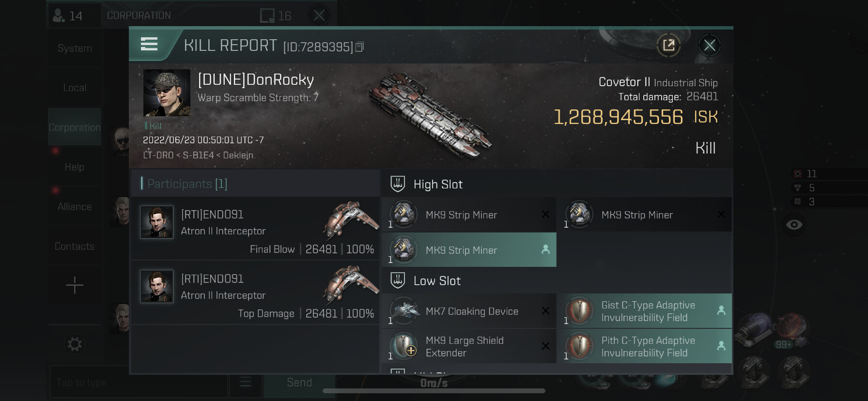Toggle the overview eye visibility icon
Screen dimensions: 868x401
794,225
